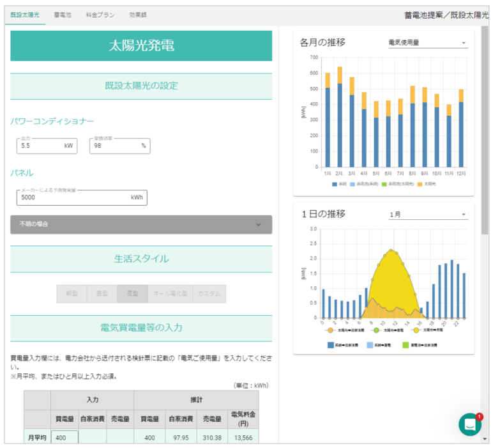493x448 pixels.
Task: Click the 蓄電池提案／既設太陽光 page title
Action: pyautogui.click(x=446, y=15)
